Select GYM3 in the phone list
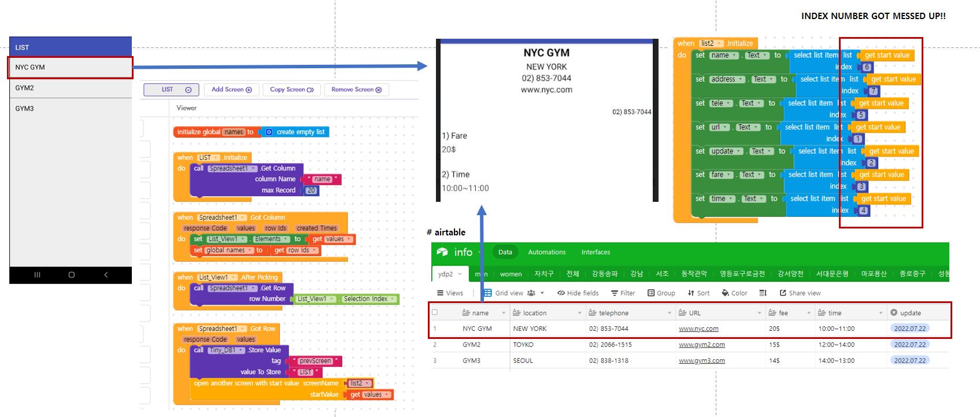The image size is (980, 417). 71,109
